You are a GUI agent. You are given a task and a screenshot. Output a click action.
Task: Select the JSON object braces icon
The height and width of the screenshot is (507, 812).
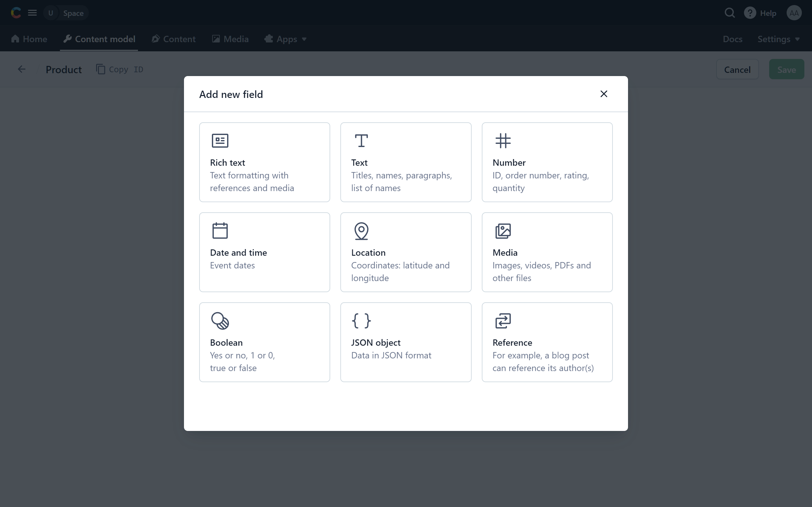[x=361, y=321]
